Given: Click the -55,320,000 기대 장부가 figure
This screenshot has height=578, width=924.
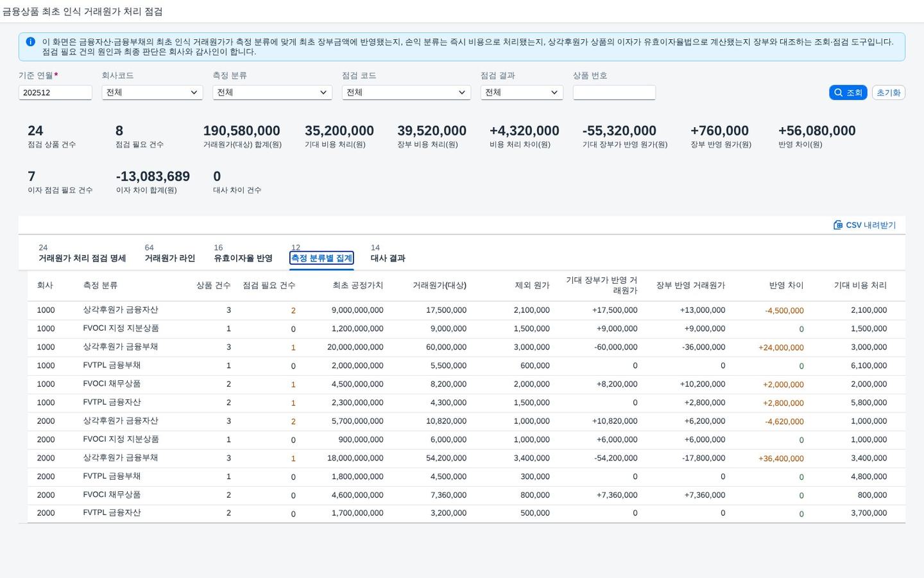Looking at the screenshot, I should point(619,131).
